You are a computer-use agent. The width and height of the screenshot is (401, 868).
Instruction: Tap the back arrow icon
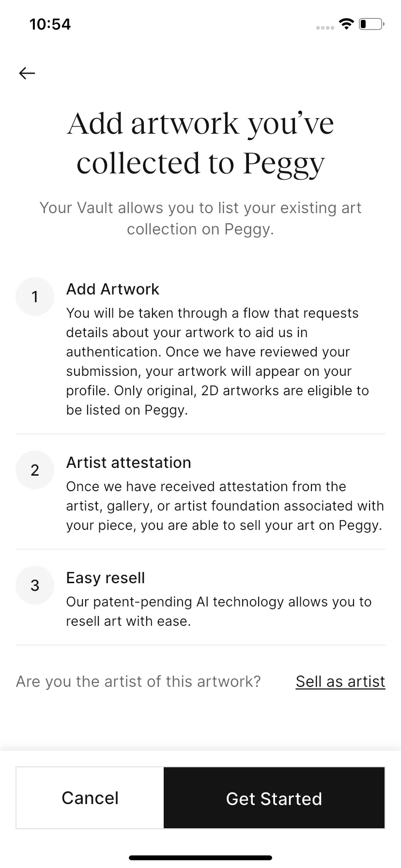click(27, 73)
